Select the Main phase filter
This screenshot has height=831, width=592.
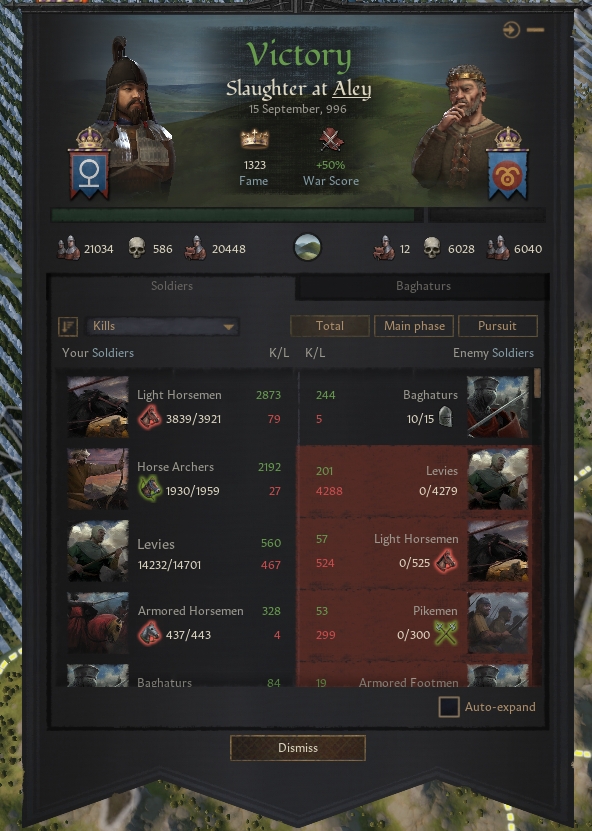[414, 326]
